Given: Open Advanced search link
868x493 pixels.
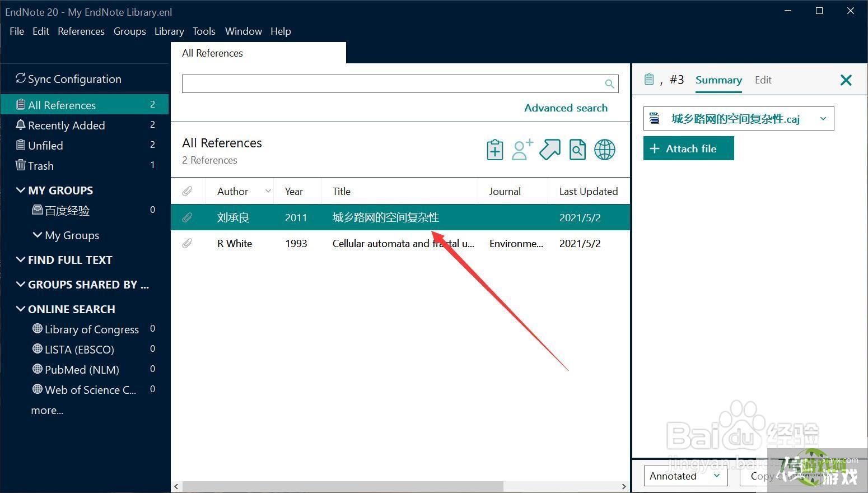Looking at the screenshot, I should click(x=566, y=108).
